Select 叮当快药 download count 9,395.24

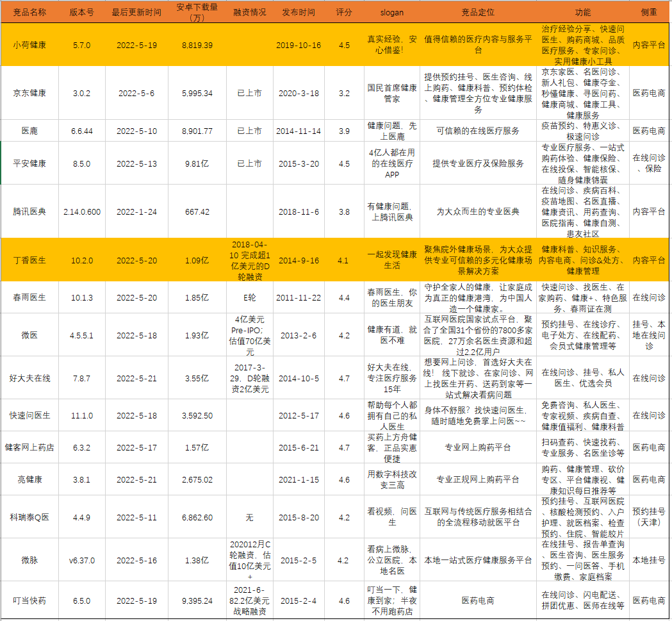tap(197, 601)
